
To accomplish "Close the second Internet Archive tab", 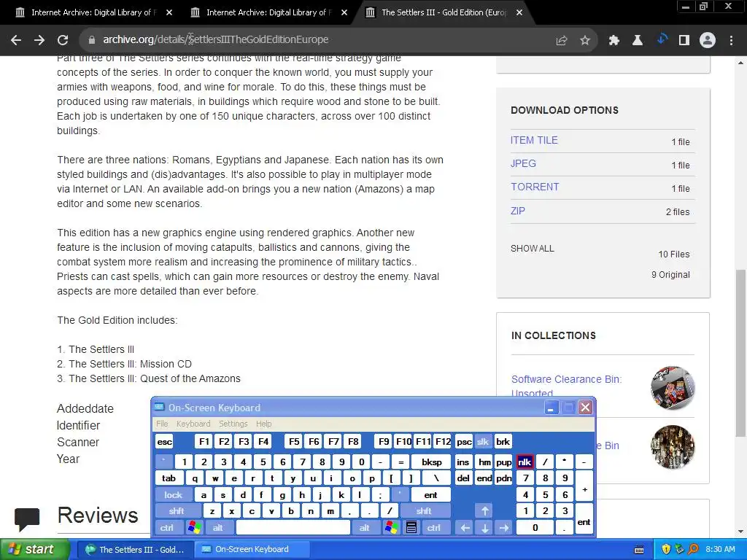I will [344, 12].
